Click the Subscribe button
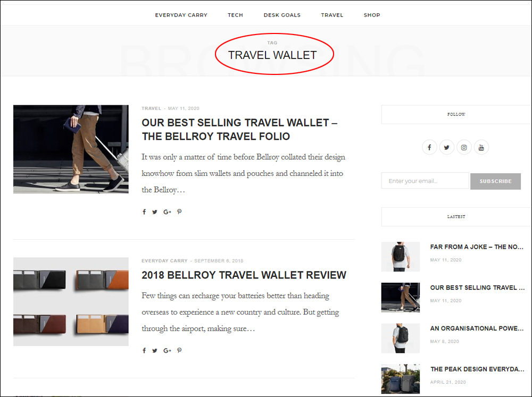The height and width of the screenshot is (397, 532). (495, 181)
